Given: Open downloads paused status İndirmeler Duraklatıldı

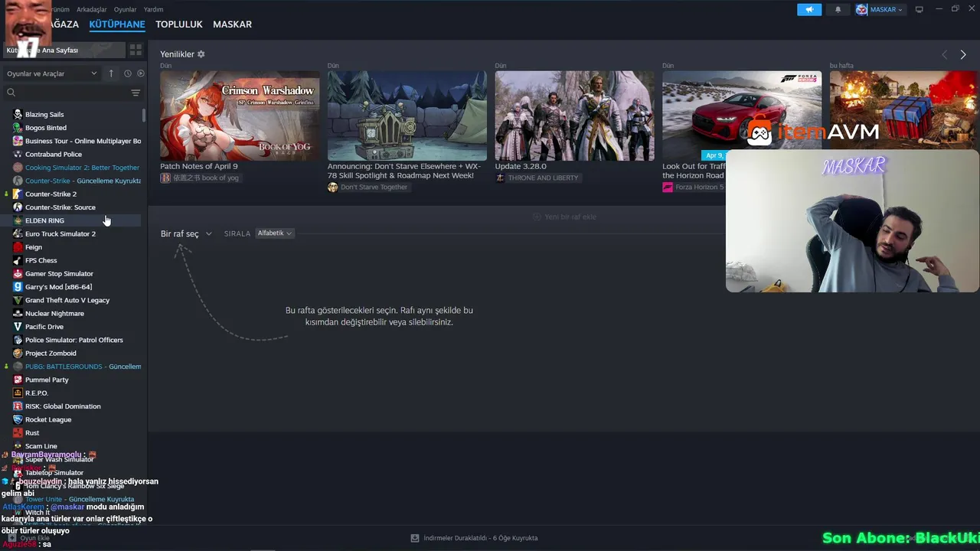Looking at the screenshot, I should coord(480,538).
